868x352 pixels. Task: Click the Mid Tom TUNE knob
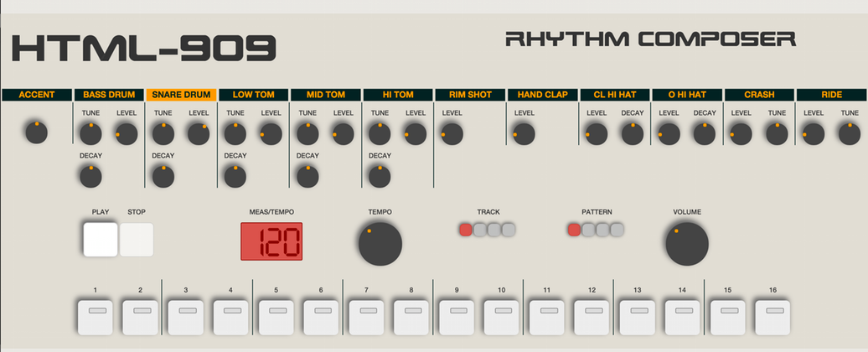(307, 134)
